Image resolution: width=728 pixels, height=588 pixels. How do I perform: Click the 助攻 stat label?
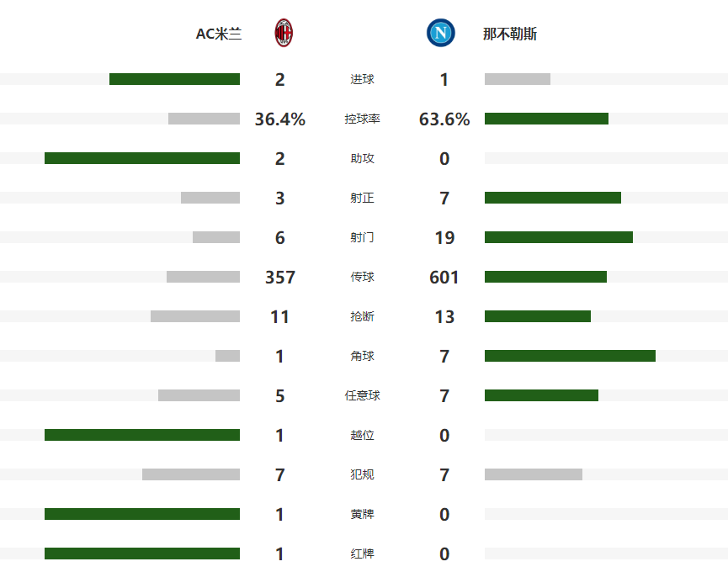click(x=363, y=159)
